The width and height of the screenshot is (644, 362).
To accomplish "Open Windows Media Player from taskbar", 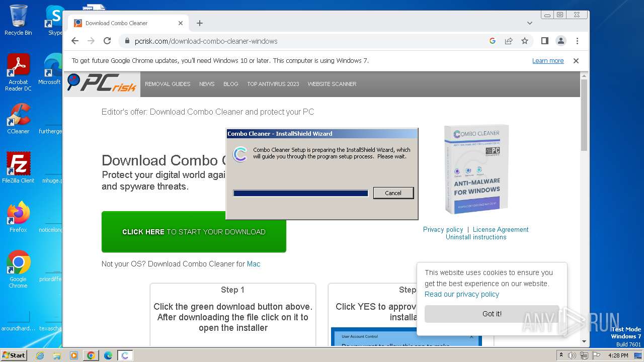I will pos(74,355).
